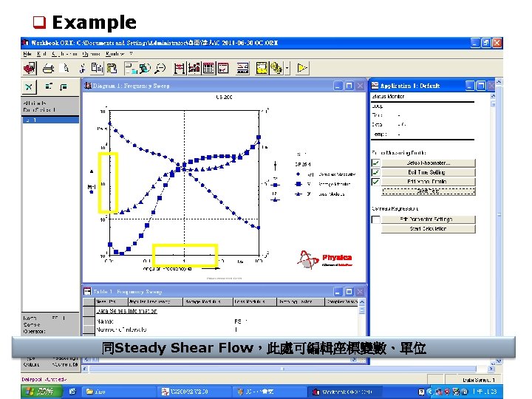Click the yellow play arrow toolbar icon
The height and width of the screenshot is (399, 532).
(x=302, y=68)
